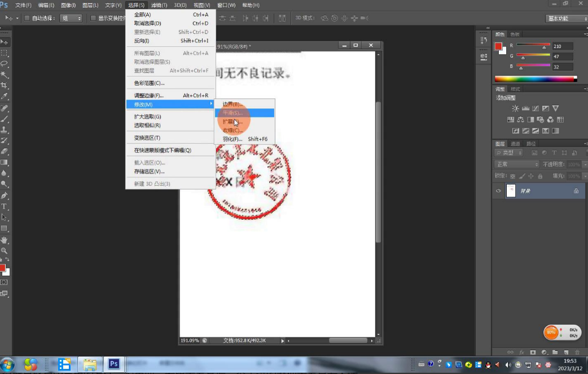This screenshot has width=588, height=374.
Task: Expand the Move tool preset picker arrow
Action: (17, 18)
